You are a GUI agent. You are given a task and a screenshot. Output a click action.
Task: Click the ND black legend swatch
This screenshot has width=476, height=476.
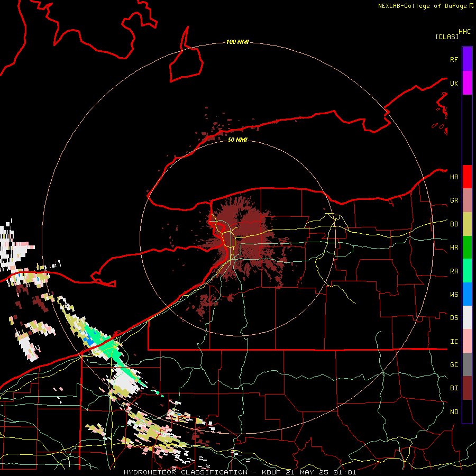[x=467, y=411]
